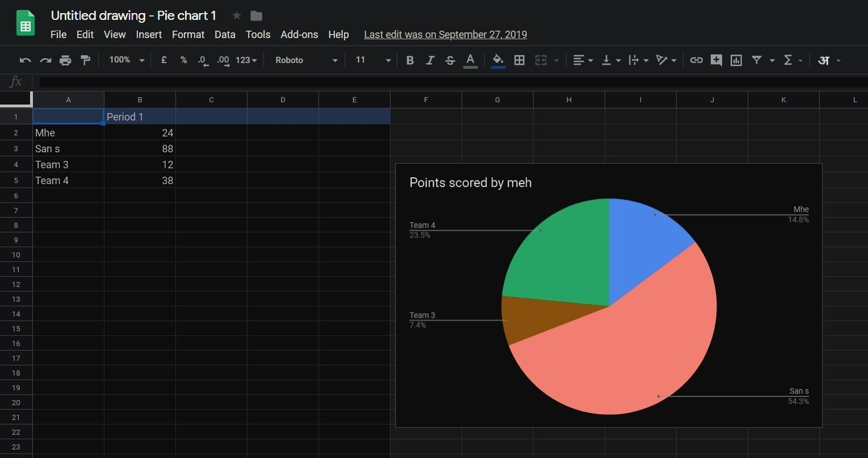Image resolution: width=868 pixels, height=458 pixels.
Task: Toggle bold formatting
Action: coord(410,60)
